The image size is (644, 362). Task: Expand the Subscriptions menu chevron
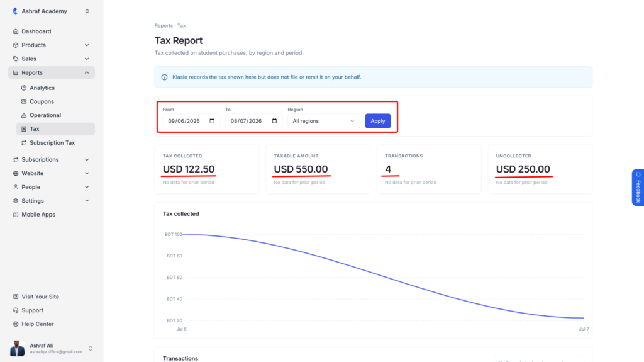pyautogui.click(x=87, y=160)
